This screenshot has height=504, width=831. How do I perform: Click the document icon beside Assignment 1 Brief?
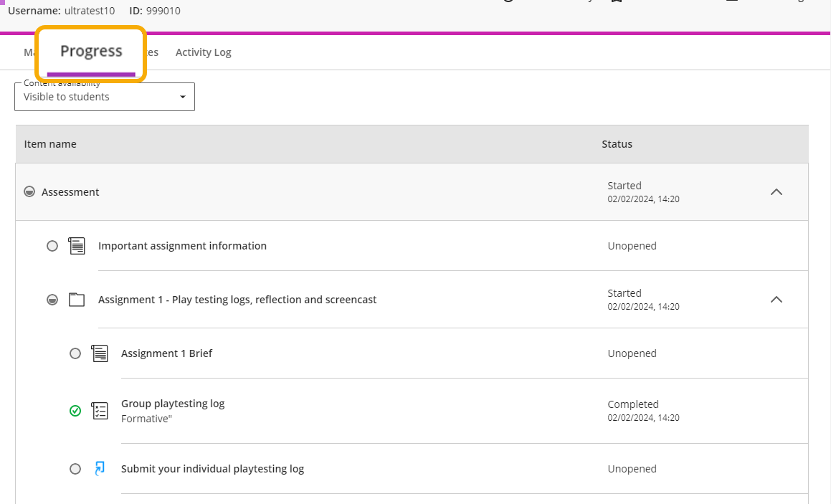[x=100, y=353]
